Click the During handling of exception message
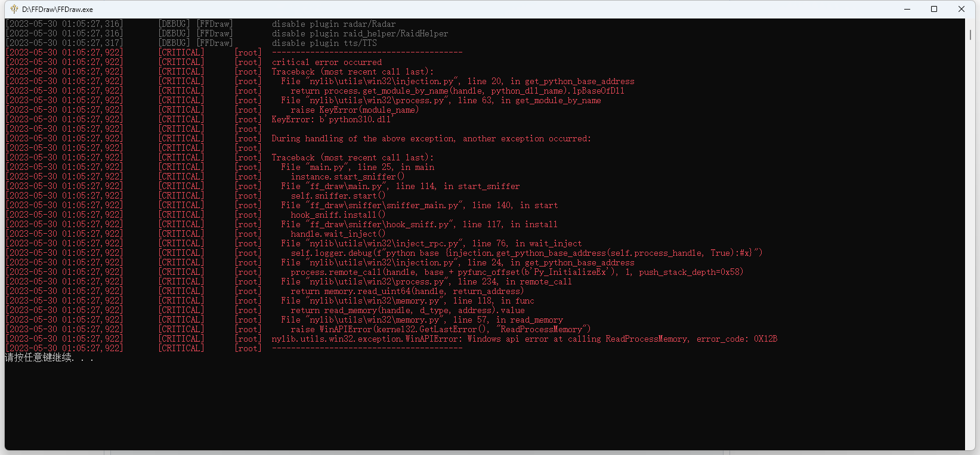Image resolution: width=980 pixels, height=455 pixels. pyautogui.click(x=431, y=138)
